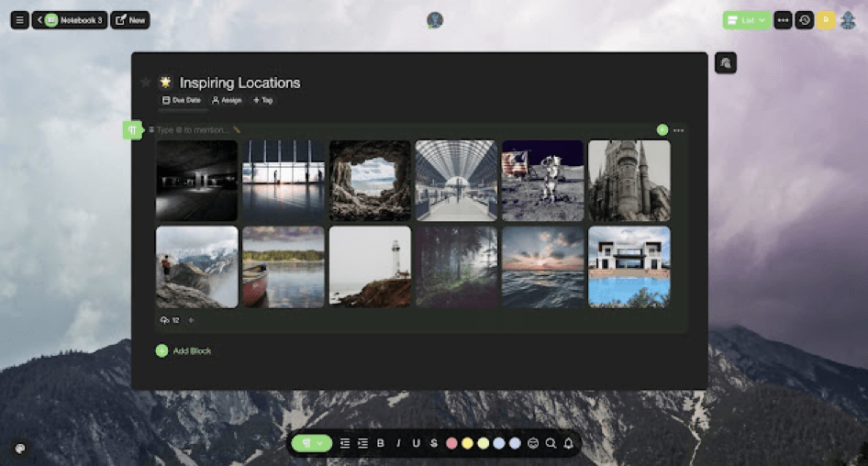Set a Due Date for the page
The image size is (868, 466).
(181, 100)
